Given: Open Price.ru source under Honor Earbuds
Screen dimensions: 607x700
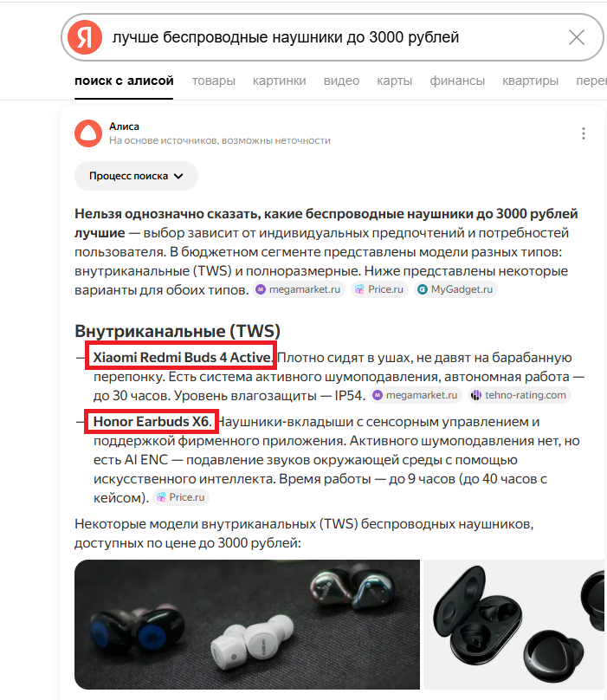Looking at the screenshot, I should [x=181, y=497].
